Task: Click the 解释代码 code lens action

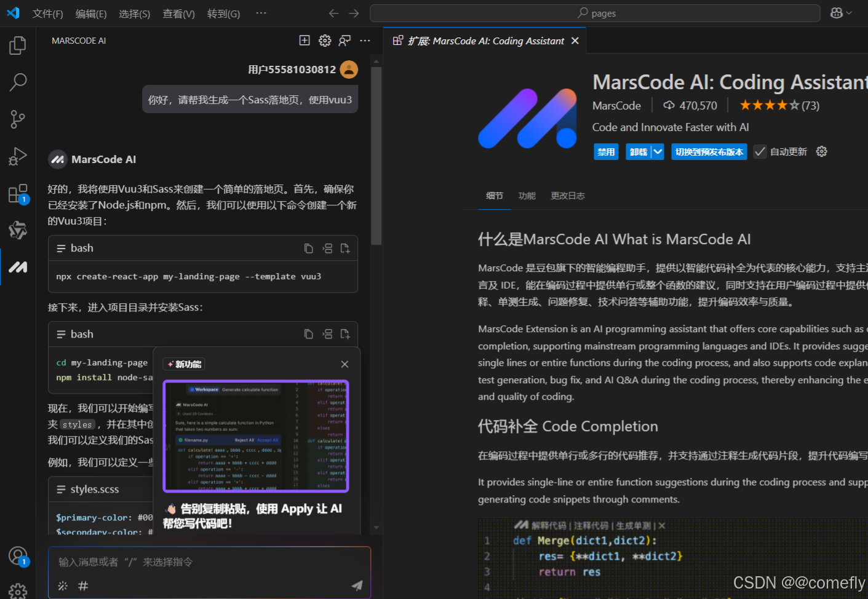Action: pyautogui.click(x=549, y=525)
